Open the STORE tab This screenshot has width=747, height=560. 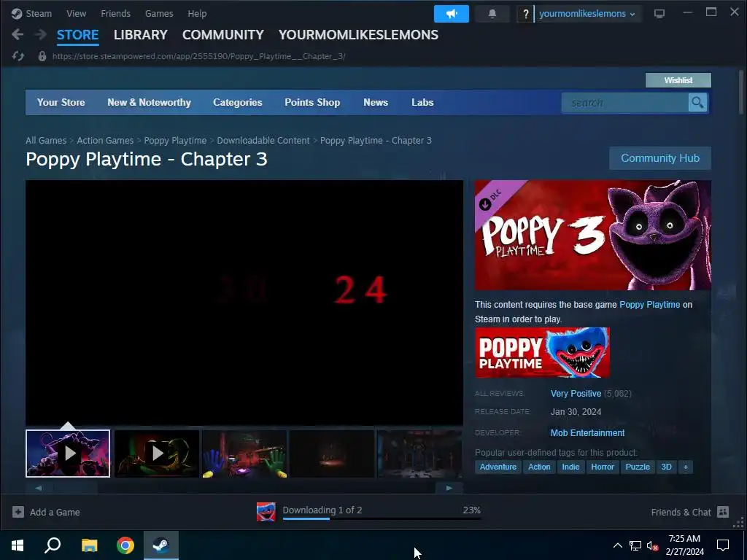coord(77,35)
